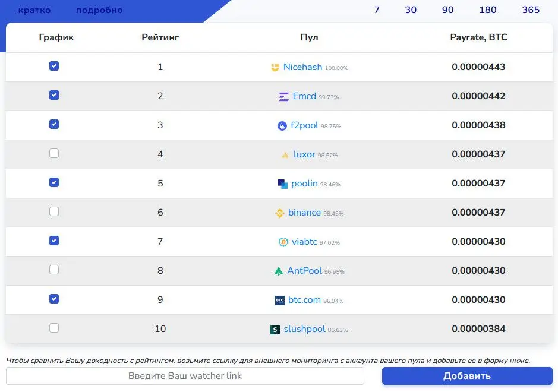Click the luxor 98.52% percentage label
558x392 pixels.
328,156
